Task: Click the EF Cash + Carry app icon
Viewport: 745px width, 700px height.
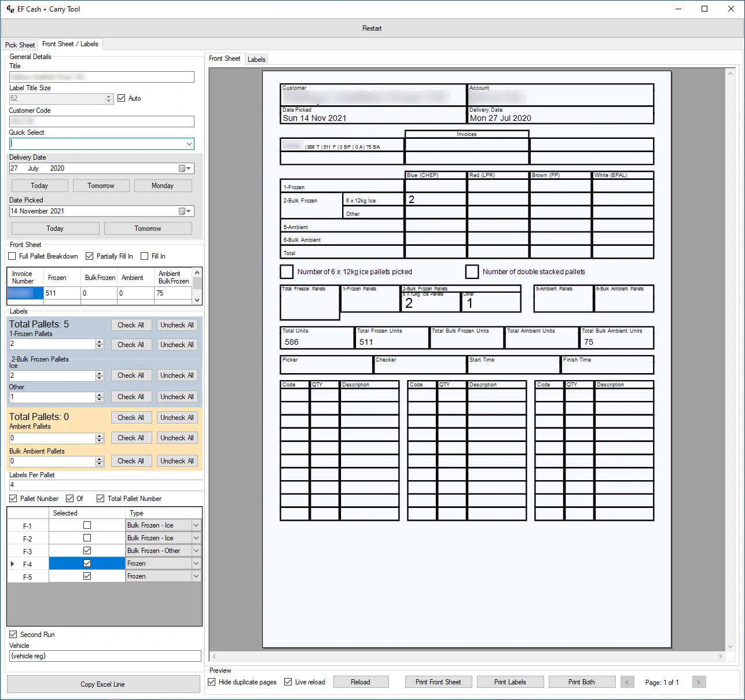Action: (x=10, y=9)
